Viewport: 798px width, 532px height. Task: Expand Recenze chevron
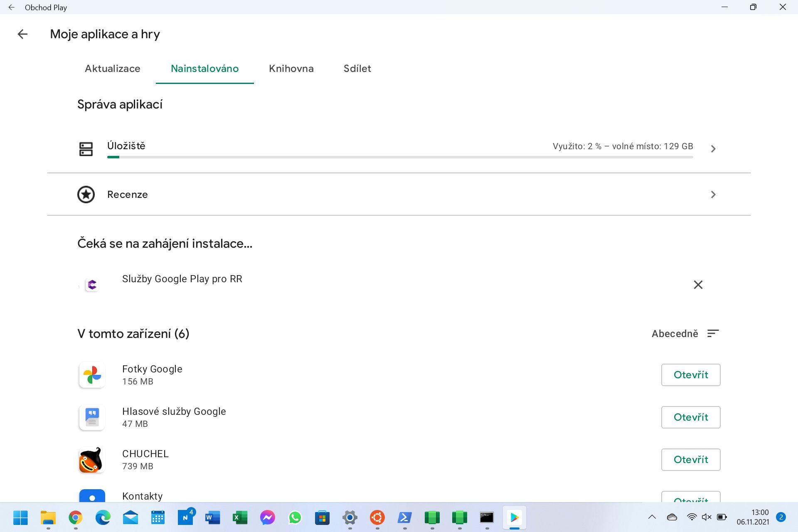[713, 195]
